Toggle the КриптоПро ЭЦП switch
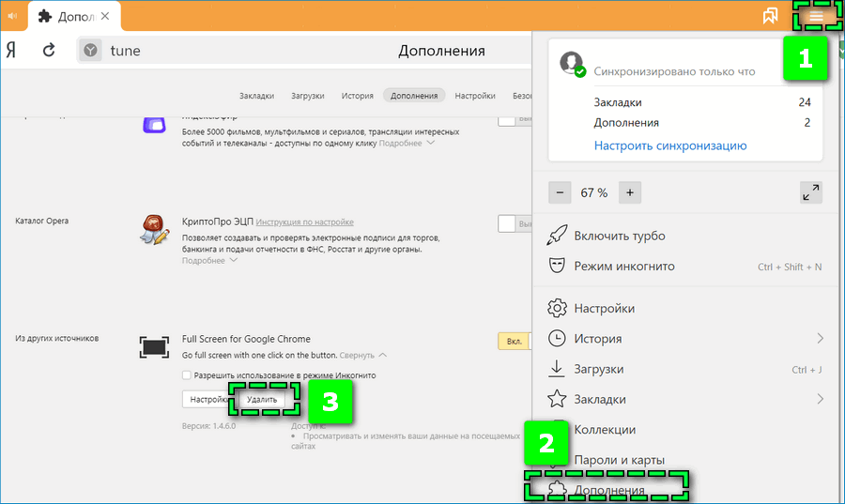Viewport: 845px width, 504px height. pos(515,223)
